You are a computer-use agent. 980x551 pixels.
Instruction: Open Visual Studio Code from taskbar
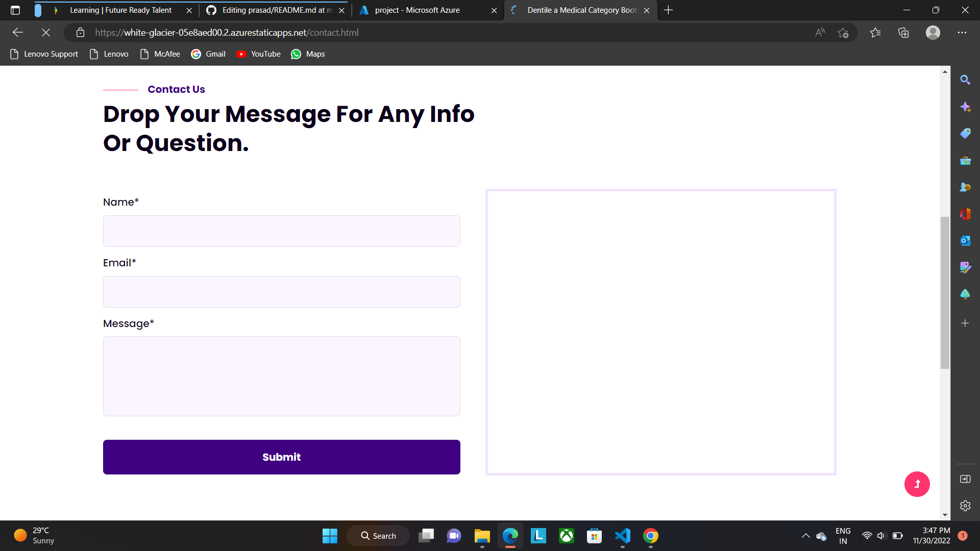pos(623,536)
